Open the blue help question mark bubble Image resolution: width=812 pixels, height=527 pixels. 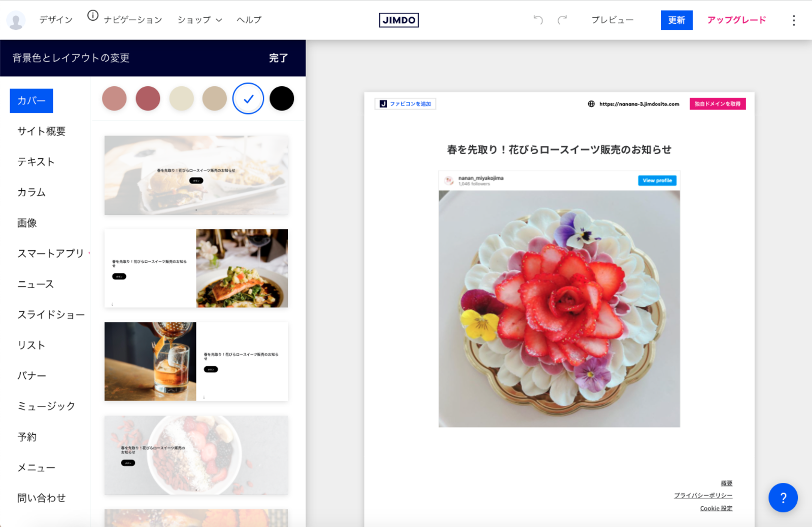(x=784, y=498)
